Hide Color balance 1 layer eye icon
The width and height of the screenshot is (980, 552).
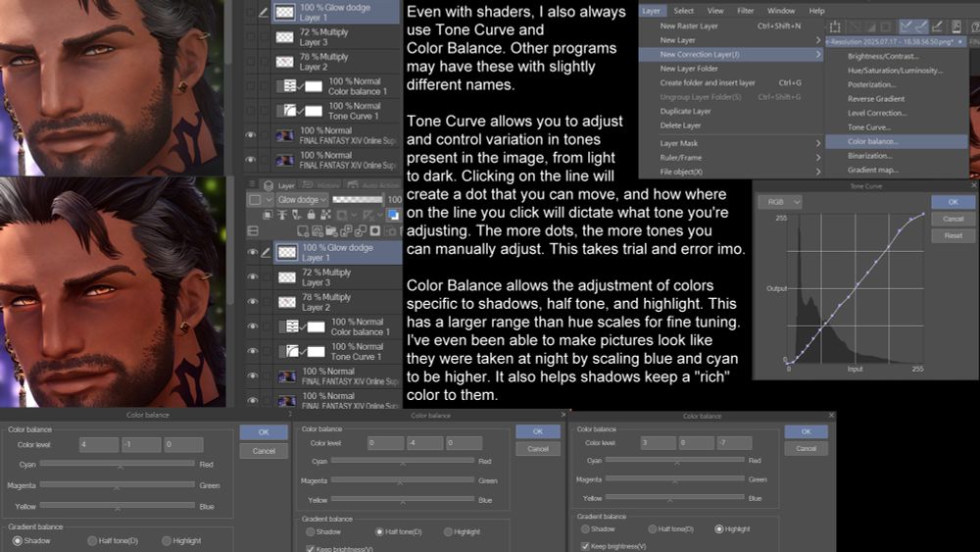click(253, 326)
